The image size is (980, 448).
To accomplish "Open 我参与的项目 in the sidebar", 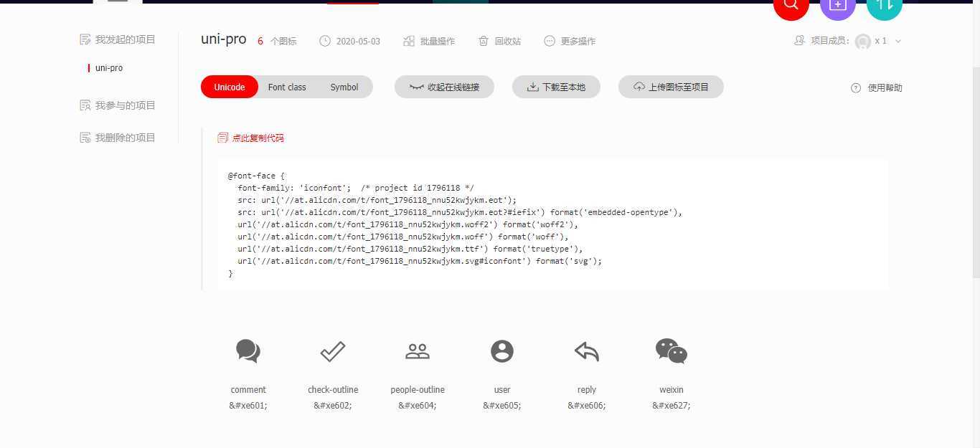I will [118, 105].
